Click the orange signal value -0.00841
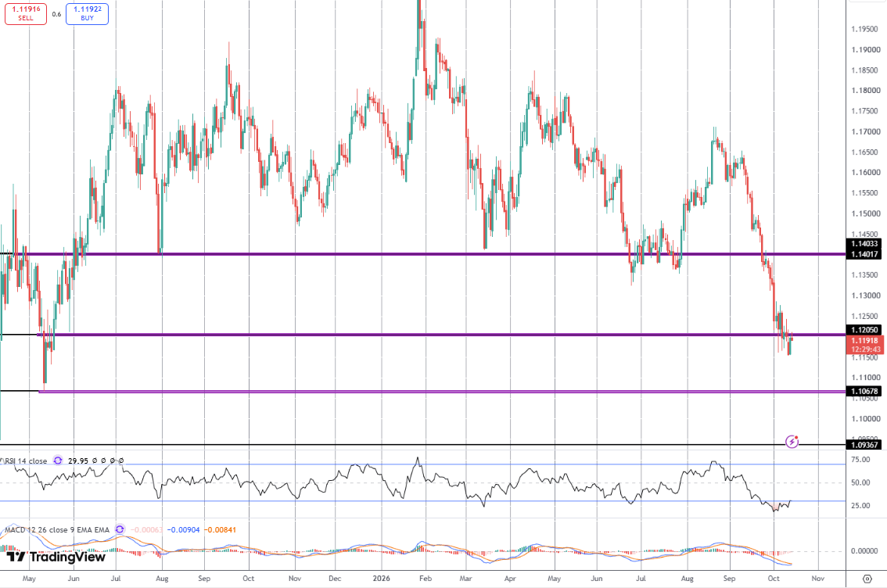 [x=220, y=530]
